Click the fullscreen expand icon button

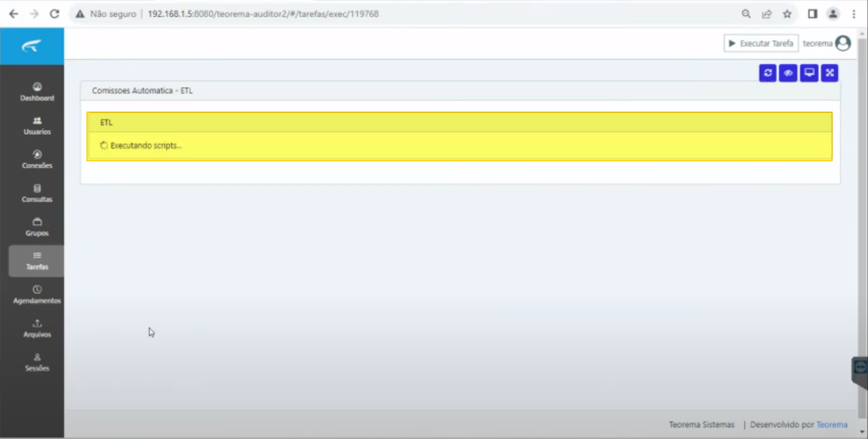(829, 73)
